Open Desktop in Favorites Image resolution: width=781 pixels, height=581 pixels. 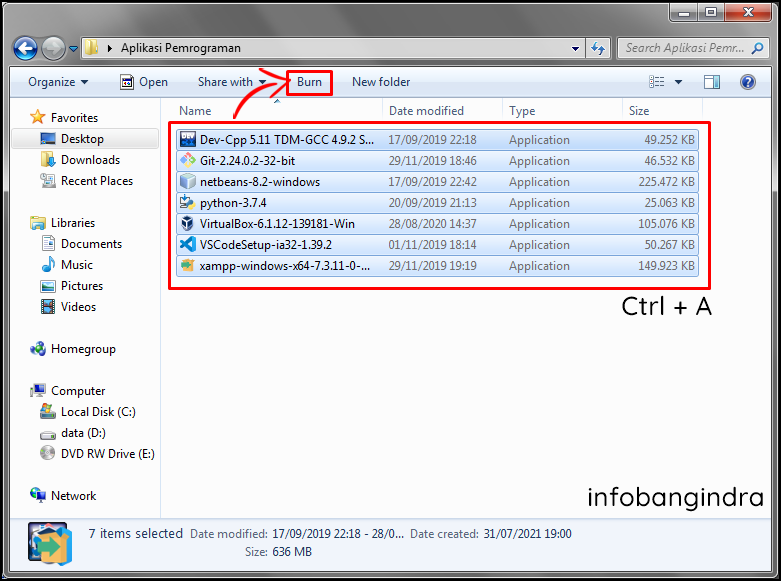pos(82,139)
